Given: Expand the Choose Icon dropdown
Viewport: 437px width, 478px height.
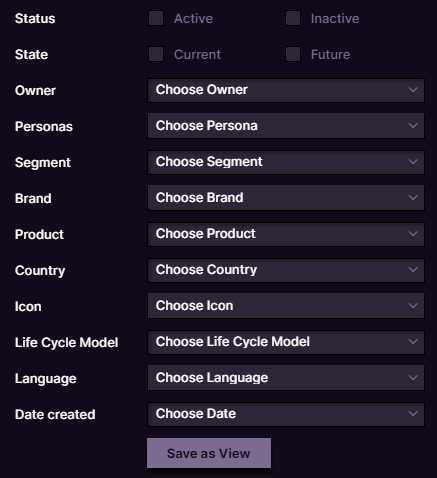Looking at the screenshot, I should tap(286, 306).
